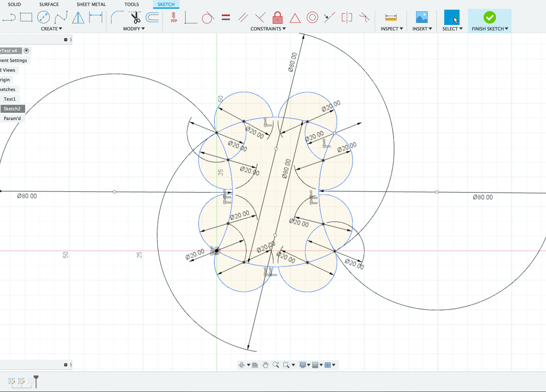Click the Orbit navigation tool

(x=242, y=365)
